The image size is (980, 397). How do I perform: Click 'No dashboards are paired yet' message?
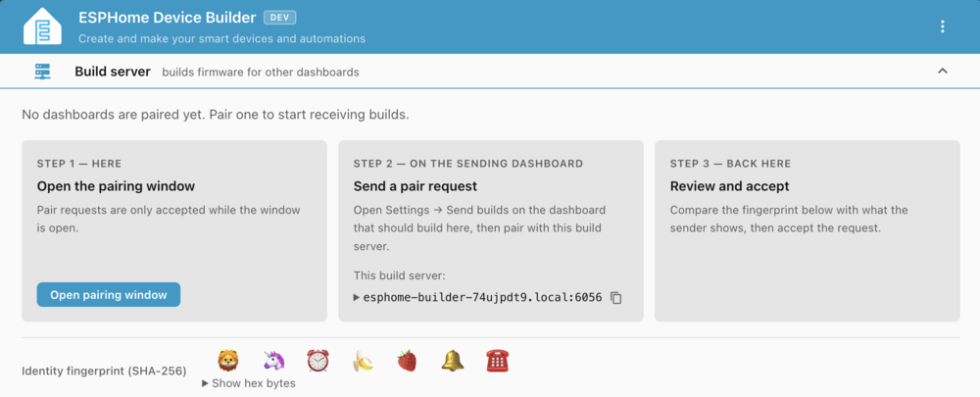[215, 115]
